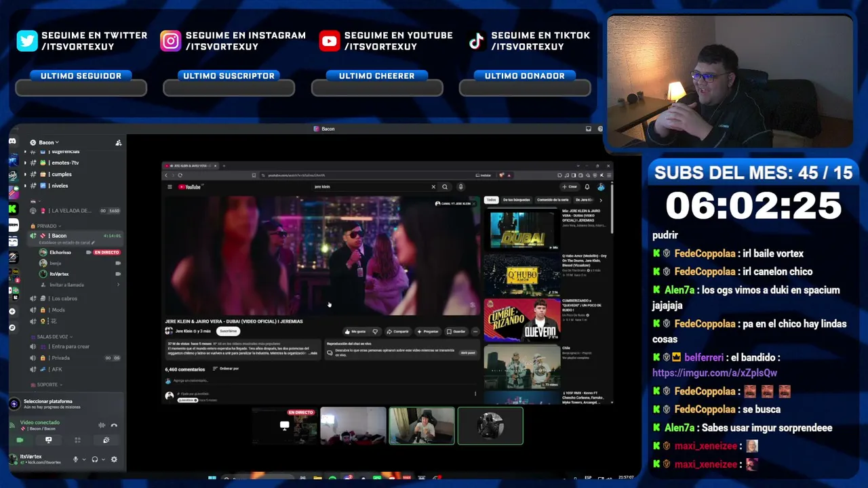The image size is (868, 488).
Task: Mute the Discord microphone
Action: coord(75,460)
